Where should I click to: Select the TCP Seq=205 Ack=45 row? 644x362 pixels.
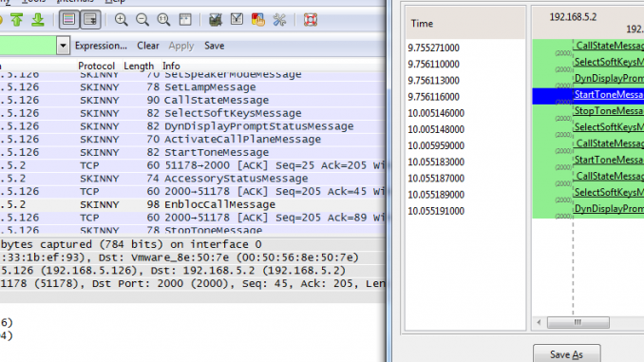pos(193,192)
